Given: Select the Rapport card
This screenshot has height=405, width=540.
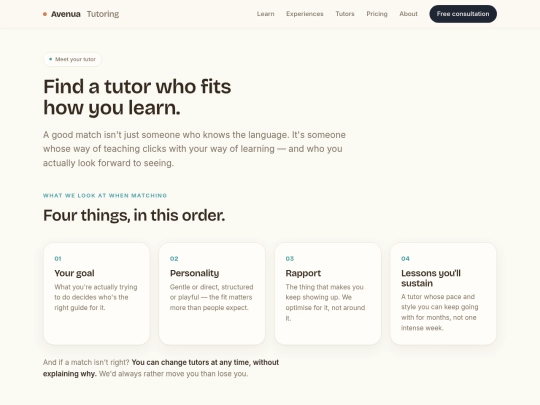Looking at the screenshot, I should point(328,294).
